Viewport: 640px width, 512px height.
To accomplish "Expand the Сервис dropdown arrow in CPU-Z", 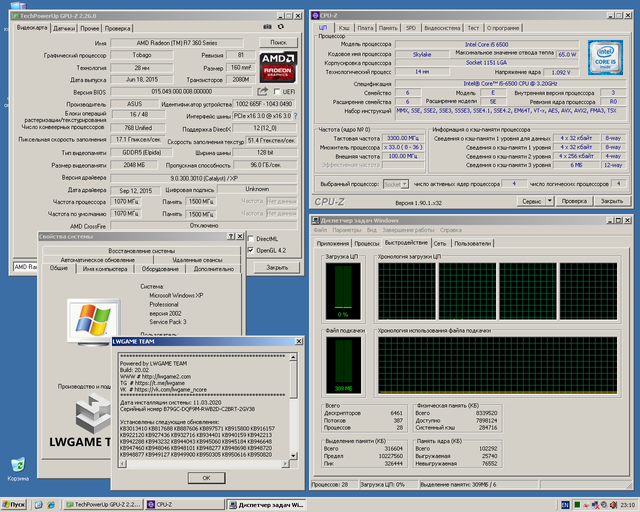I will [548, 200].
